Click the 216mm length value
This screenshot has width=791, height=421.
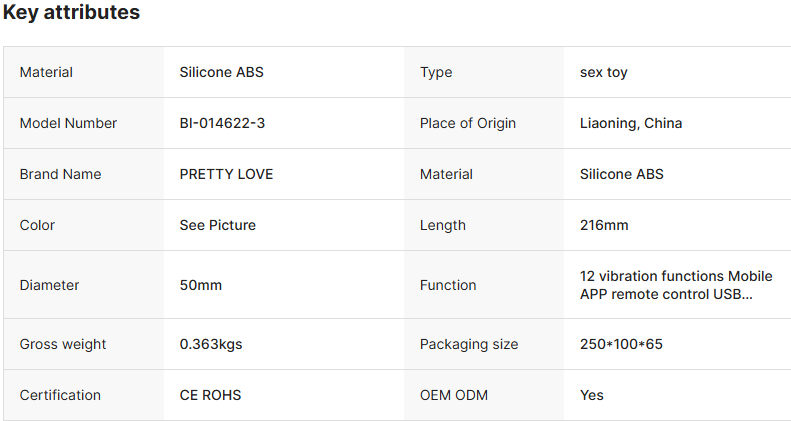point(604,225)
